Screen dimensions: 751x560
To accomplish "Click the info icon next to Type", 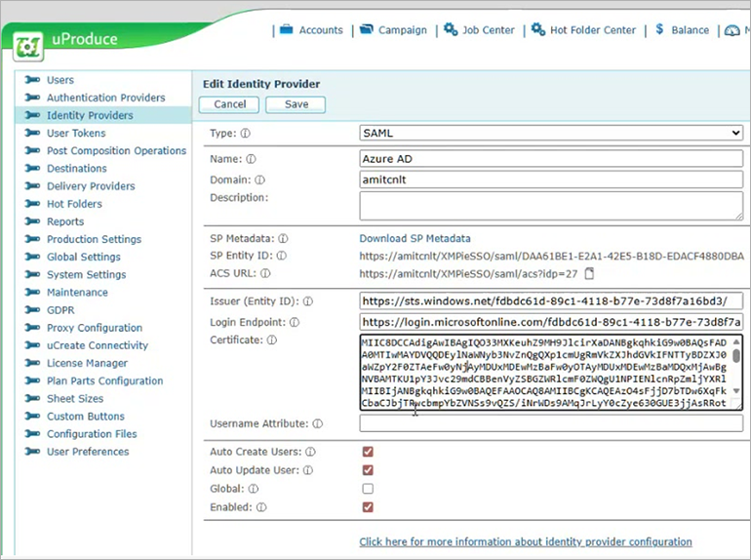I will [245, 134].
